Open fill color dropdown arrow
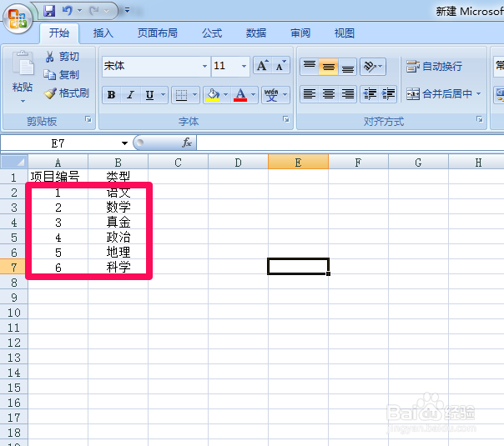 [225, 95]
